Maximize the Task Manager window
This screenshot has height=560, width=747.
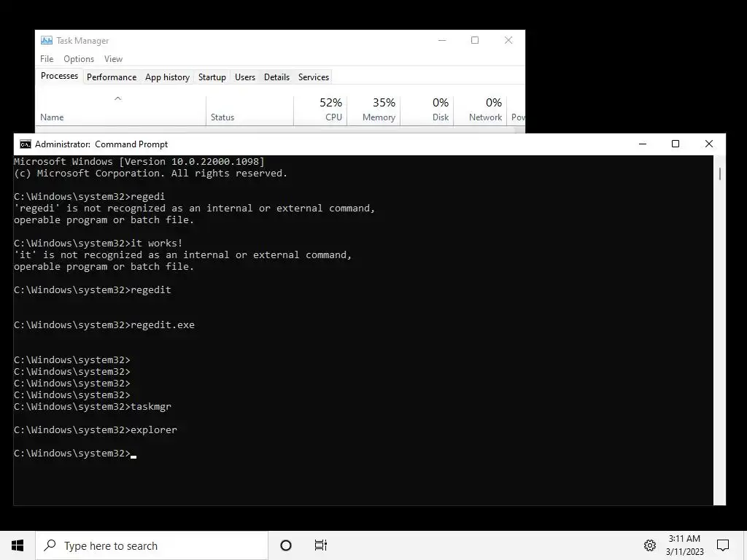(475, 40)
